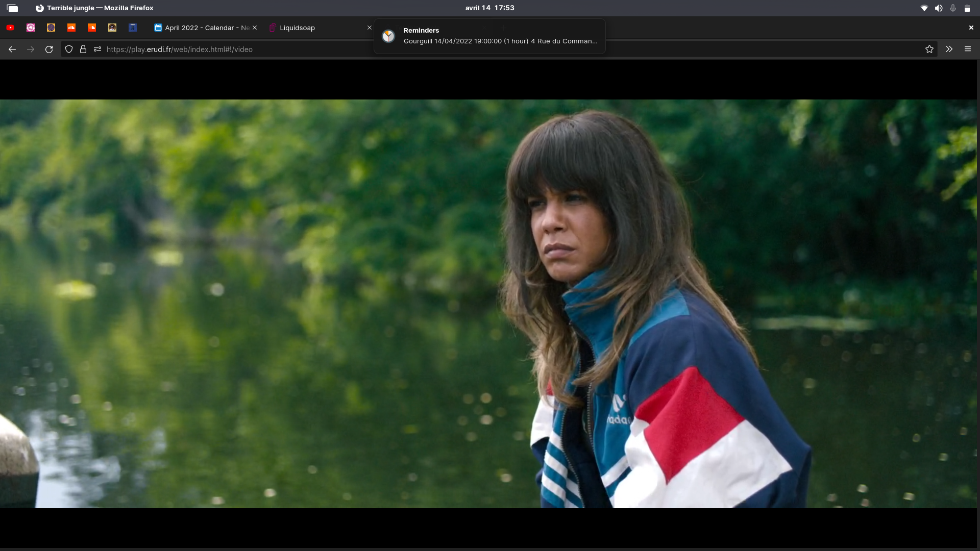Screen dimensions: 980x551
Task: Show site security padlock info
Action: (x=83, y=49)
